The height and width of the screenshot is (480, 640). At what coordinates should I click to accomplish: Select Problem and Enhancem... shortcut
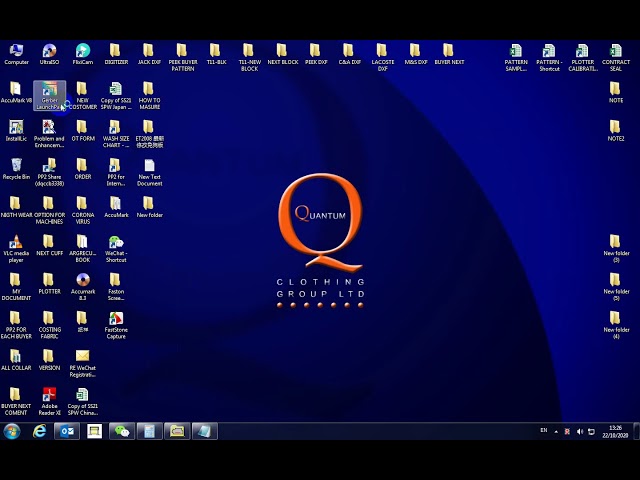pos(49,134)
